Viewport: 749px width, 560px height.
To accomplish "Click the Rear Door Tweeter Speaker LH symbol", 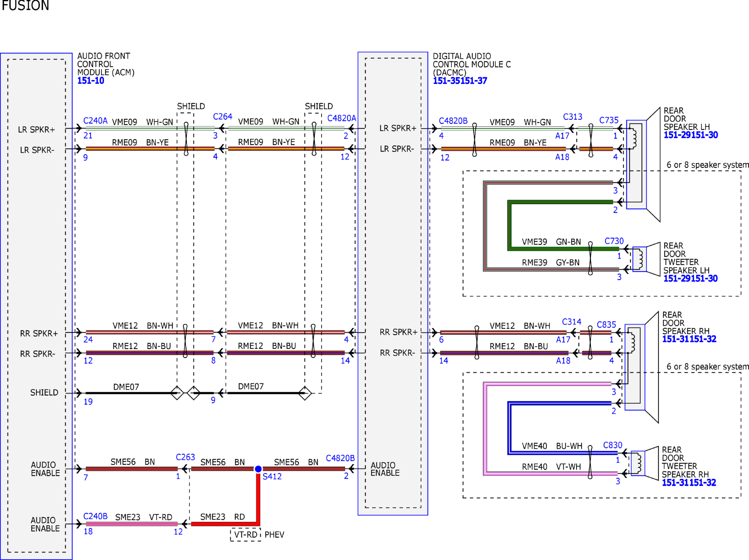I will pyautogui.click(x=646, y=259).
